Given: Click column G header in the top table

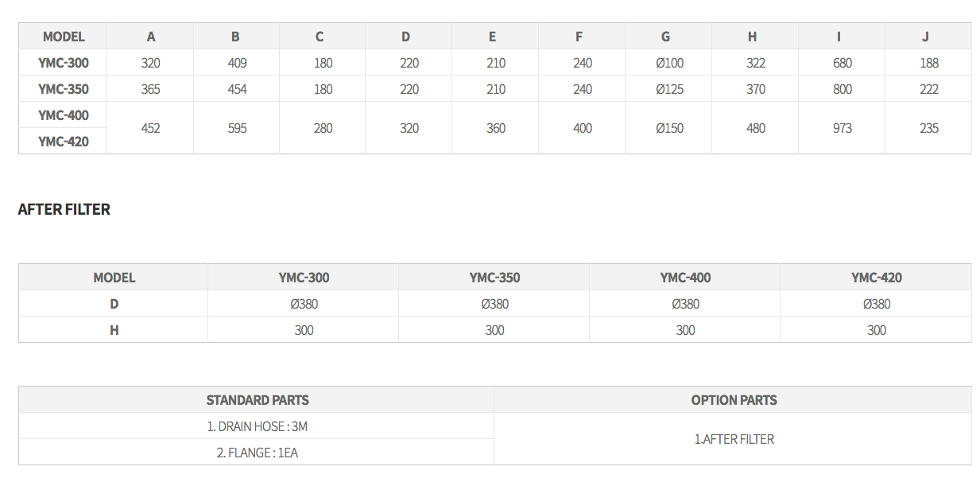Looking at the screenshot, I should (x=665, y=37).
